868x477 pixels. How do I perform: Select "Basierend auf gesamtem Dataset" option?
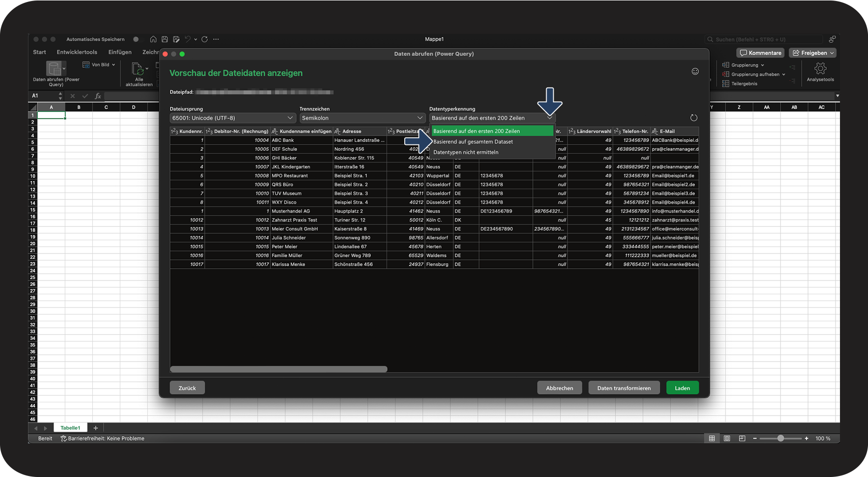(473, 142)
